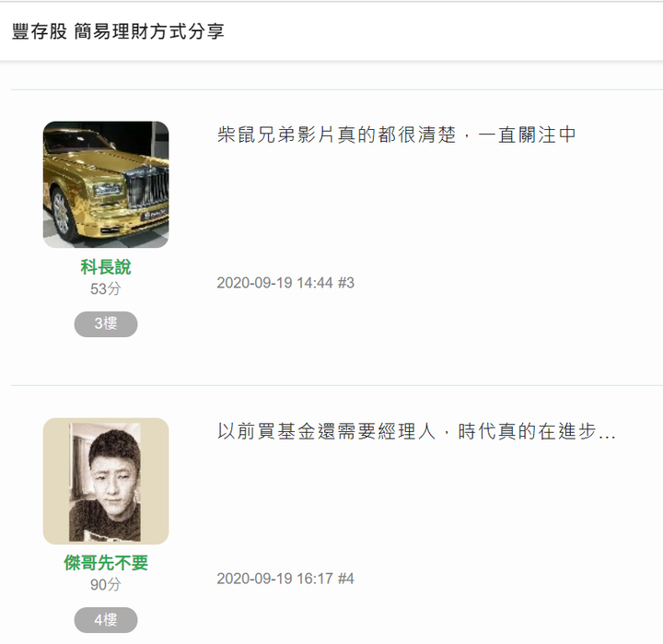Click the beige border of 傑哥先不要 avatar
Viewport: 663px width, 644px height.
(x=56, y=481)
